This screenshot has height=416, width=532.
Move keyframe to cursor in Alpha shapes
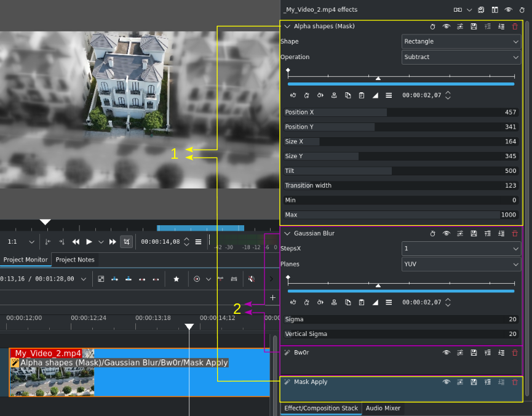(334, 95)
